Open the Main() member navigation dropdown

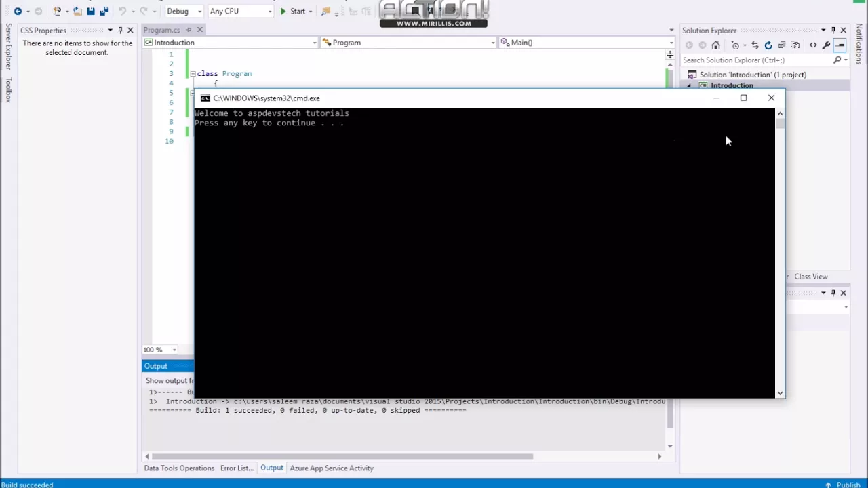(671, 43)
